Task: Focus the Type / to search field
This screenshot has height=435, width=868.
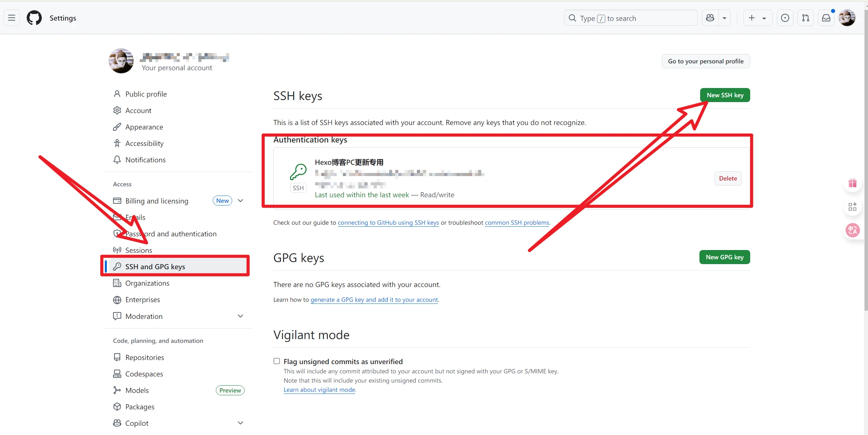Action: [631, 18]
